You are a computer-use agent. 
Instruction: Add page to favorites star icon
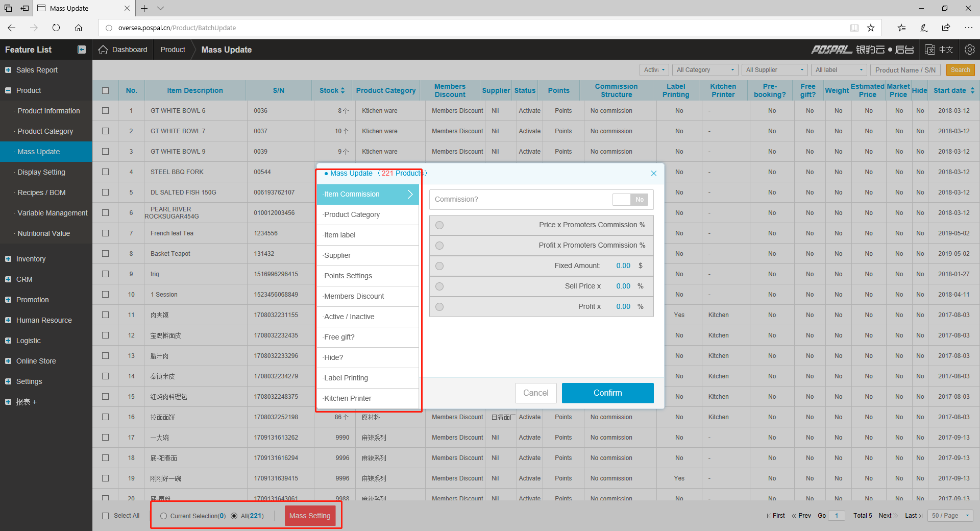tap(871, 28)
